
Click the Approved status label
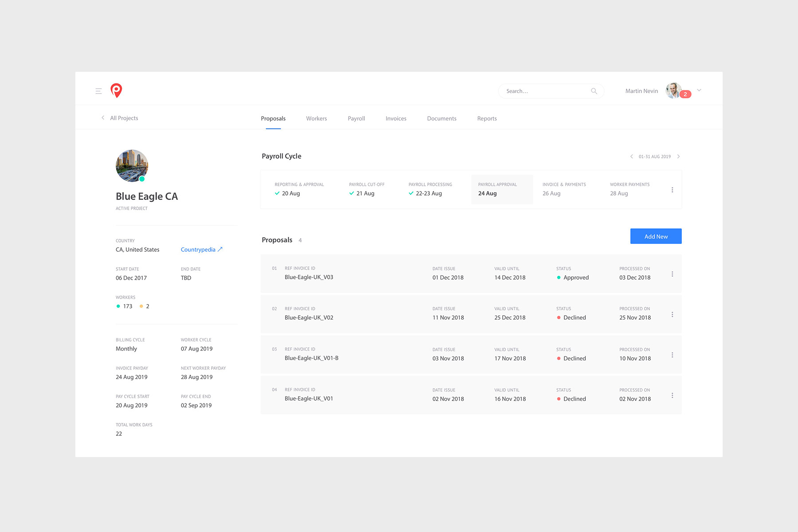point(576,278)
